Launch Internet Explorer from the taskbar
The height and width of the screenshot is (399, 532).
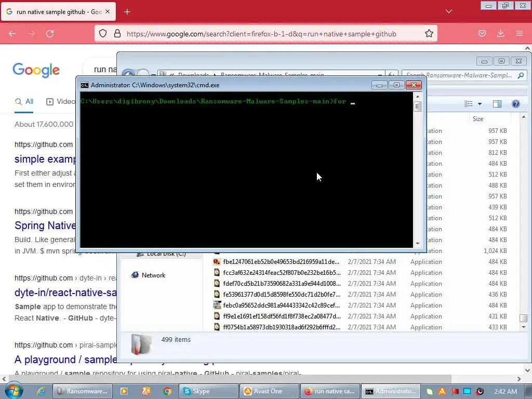click(x=41, y=391)
